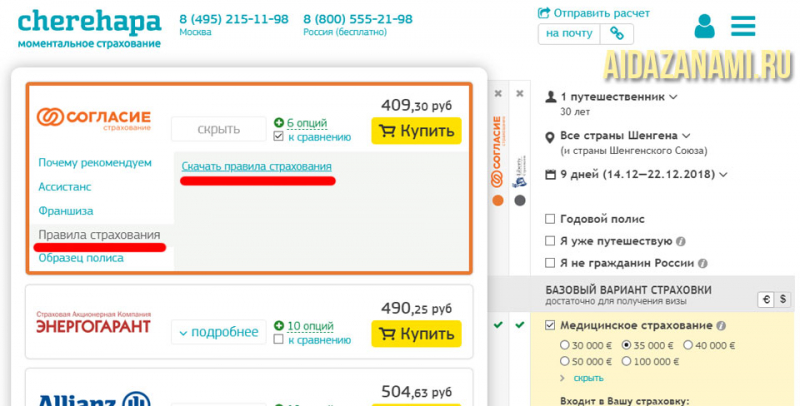Viewport: 800px width, 406px height.
Task: Enable the Годовой полис checkbox
Action: click(x=551, y=219)
